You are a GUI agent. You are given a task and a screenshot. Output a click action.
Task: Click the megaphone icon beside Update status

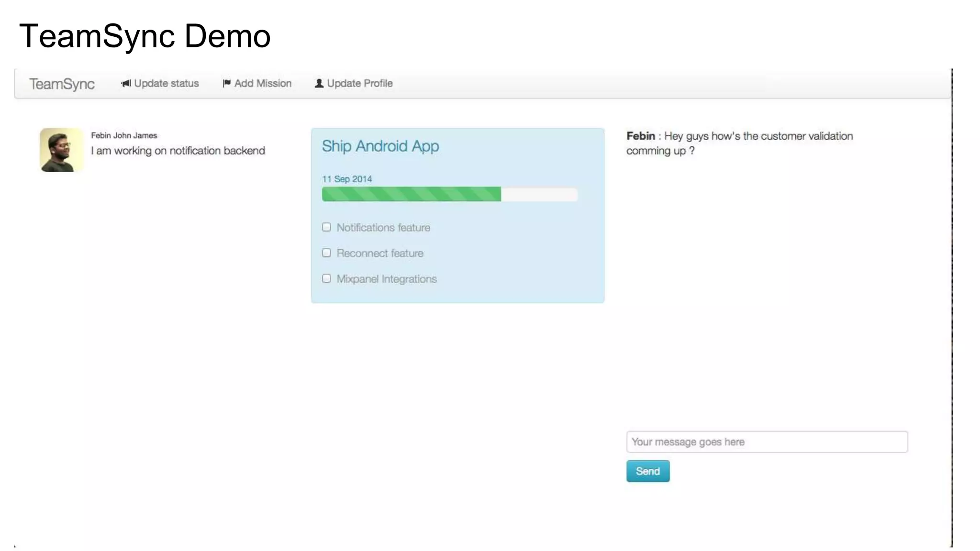click(x=126, y=84)
